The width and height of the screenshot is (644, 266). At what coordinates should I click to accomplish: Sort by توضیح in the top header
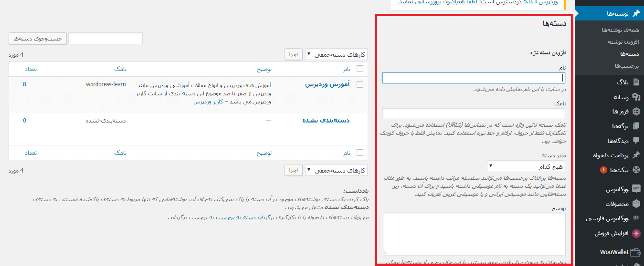pos(264,69)
